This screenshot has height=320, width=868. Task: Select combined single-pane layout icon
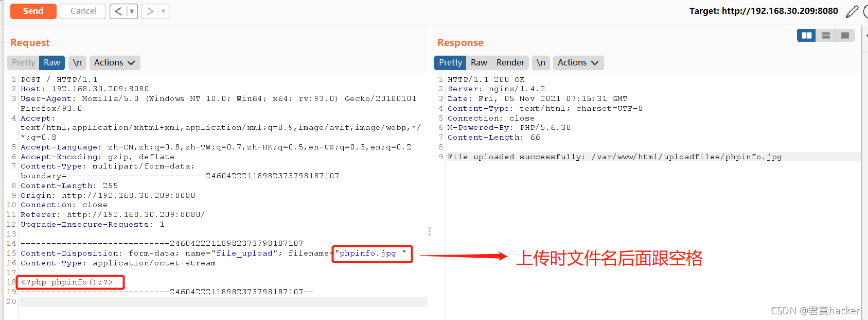[845, 35]
